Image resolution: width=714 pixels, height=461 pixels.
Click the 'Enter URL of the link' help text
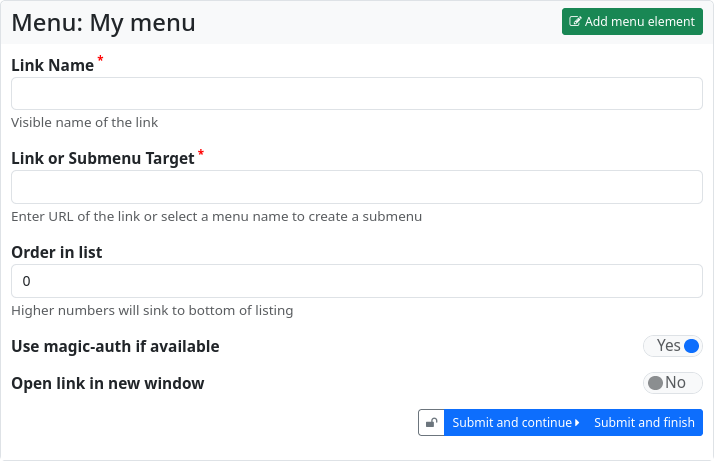[216, 216]
